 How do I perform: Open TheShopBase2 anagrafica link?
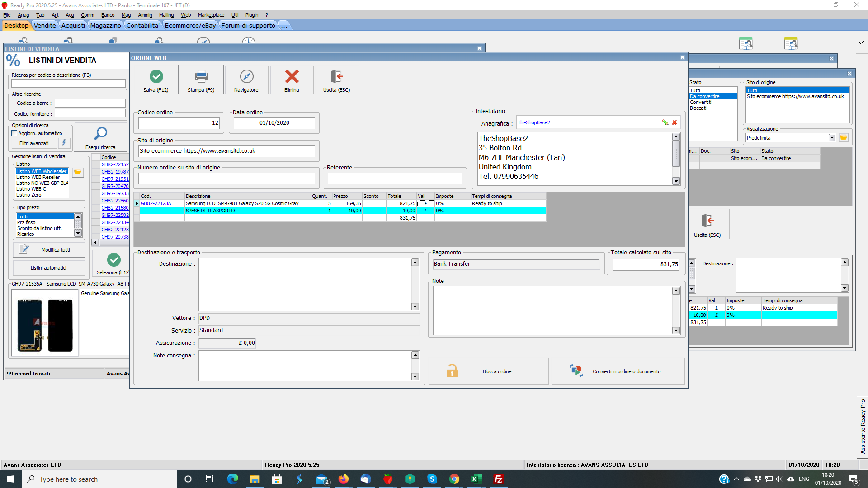click(534, 122)
